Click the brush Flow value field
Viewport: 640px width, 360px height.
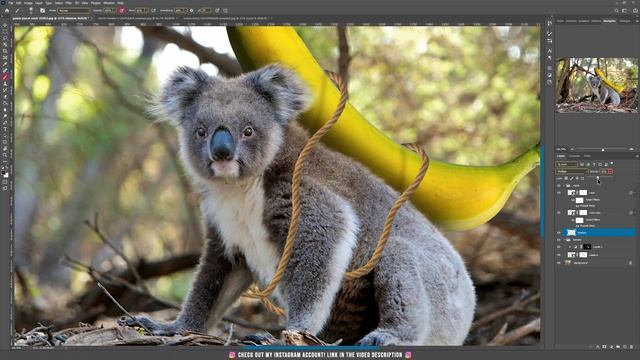click(142, 10)
